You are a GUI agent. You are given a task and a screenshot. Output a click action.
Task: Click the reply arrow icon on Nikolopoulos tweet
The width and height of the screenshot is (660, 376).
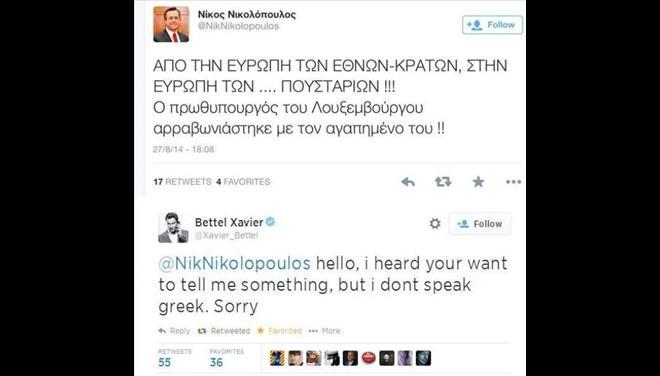[408, 182]
